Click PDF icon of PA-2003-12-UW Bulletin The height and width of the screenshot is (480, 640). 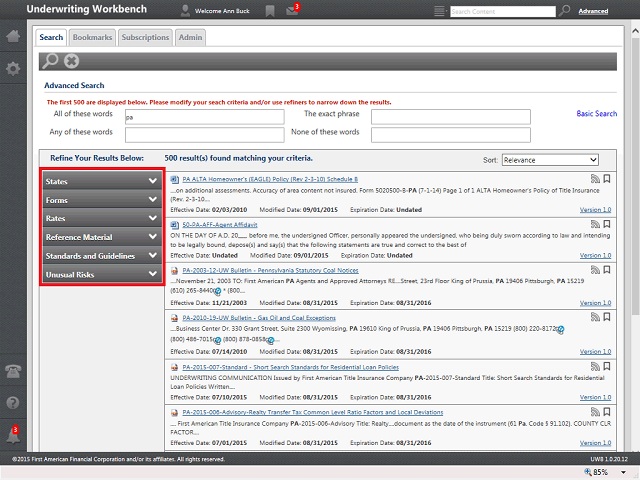coord(174,271)
